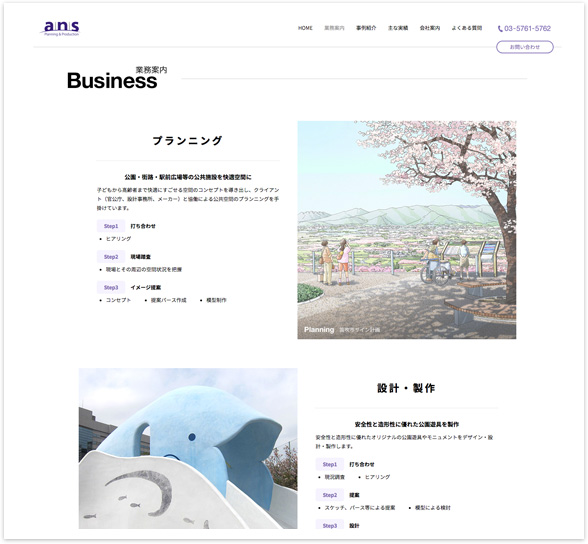Click the イメージ提案 step label
The height and width of the screenshot is (544, 588).
146,288
